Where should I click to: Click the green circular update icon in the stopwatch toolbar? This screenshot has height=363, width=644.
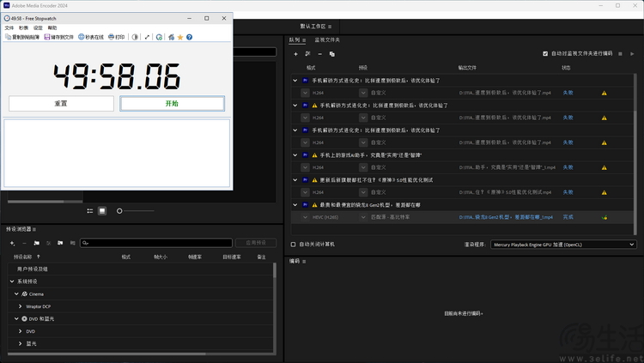pyautogui.click(x=160, y=37)
